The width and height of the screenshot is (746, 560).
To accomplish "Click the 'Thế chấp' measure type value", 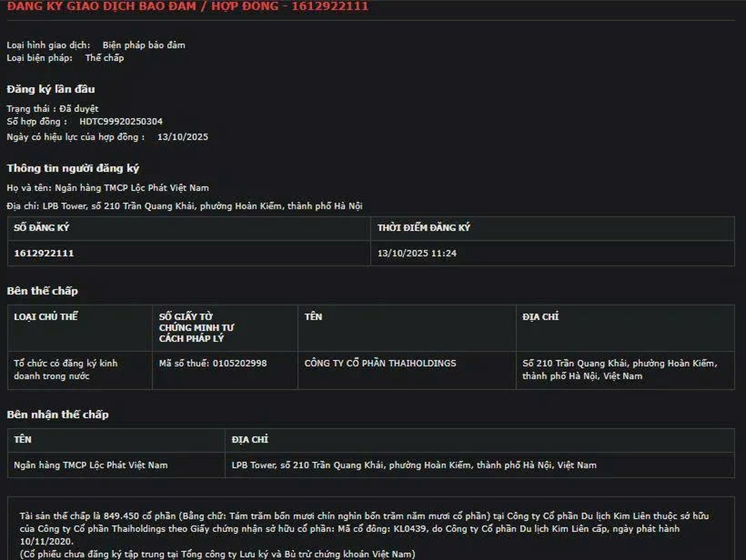I will coord(104,58).
